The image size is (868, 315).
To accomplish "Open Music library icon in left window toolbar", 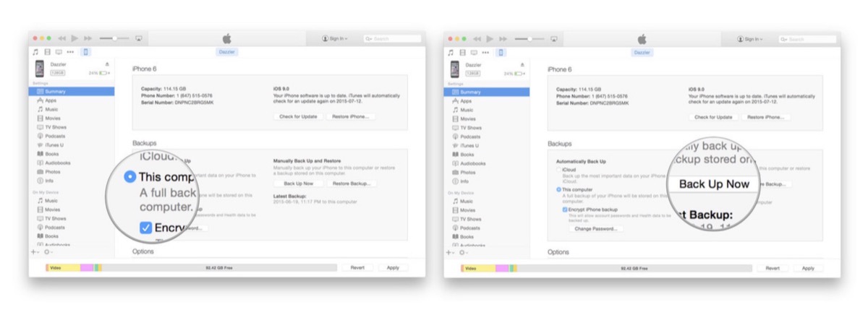I will tap(35, 52).
